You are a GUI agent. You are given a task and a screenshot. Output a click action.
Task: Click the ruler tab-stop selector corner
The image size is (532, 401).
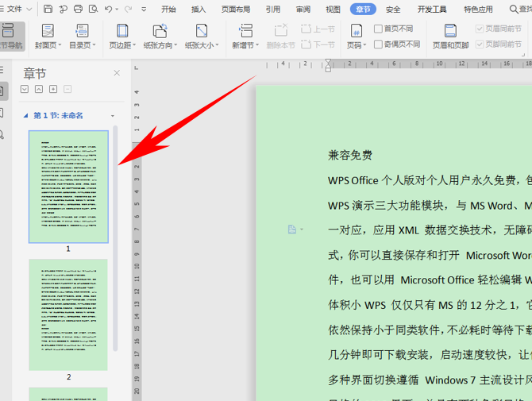pyautogui.click(x=137, y=67)
